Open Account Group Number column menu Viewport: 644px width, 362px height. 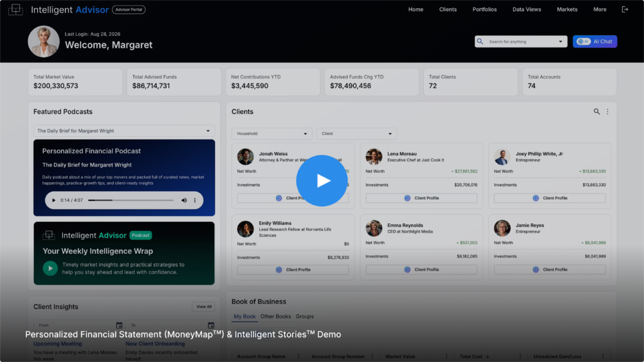[372, 356]
